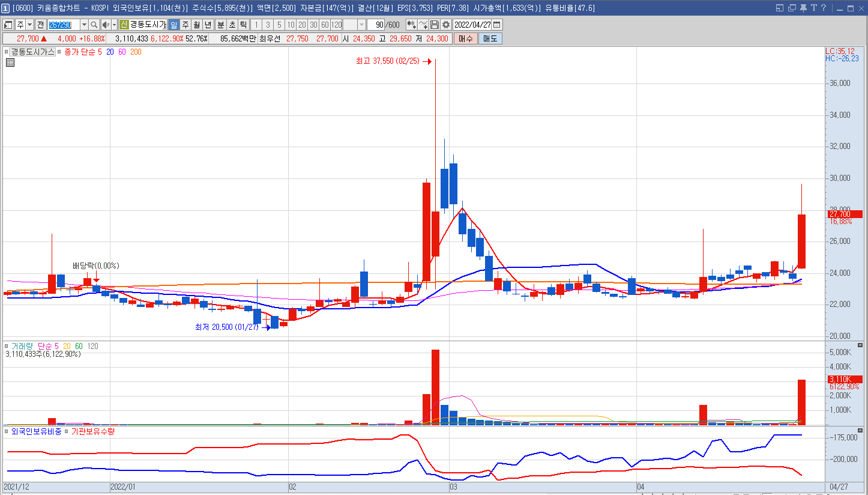Click the 04/27 date label on axis
The image size is (868, 495).
839,486
